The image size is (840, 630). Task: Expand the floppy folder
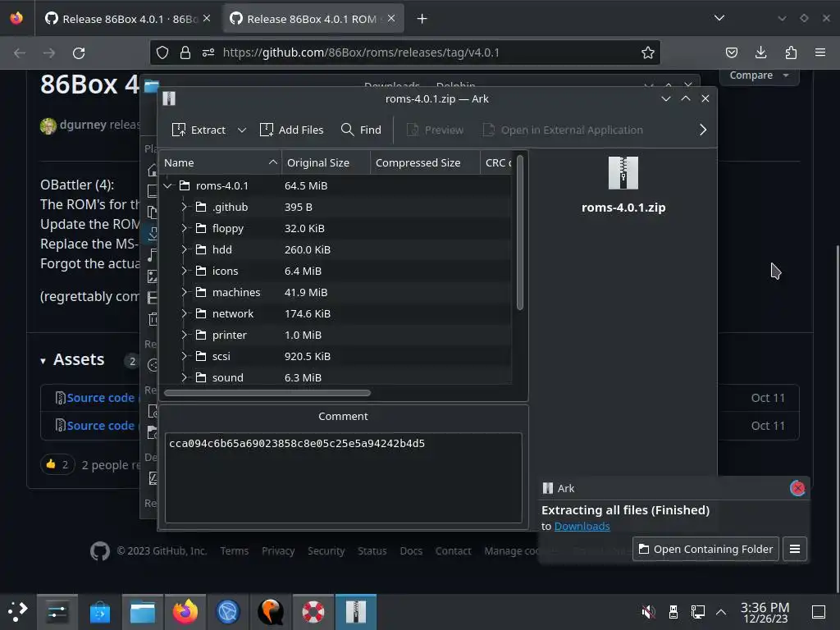pyautogui.click(x=184, y=228)
